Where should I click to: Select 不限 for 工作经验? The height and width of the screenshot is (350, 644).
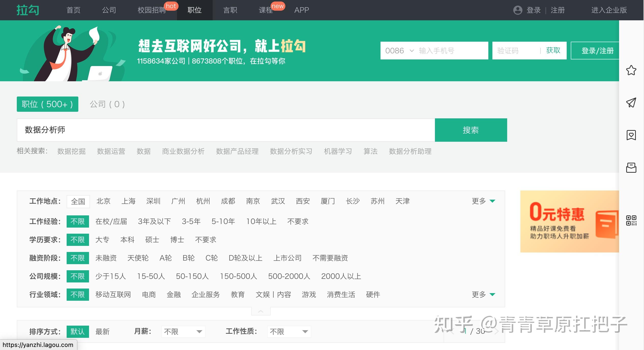pyautogui.click(x=78, y=221)
